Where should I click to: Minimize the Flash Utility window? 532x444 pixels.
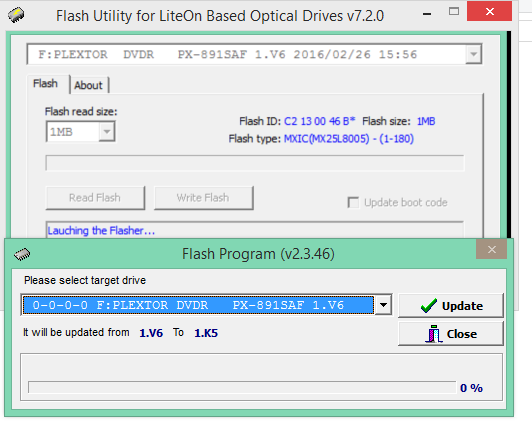tap(427, 14)
